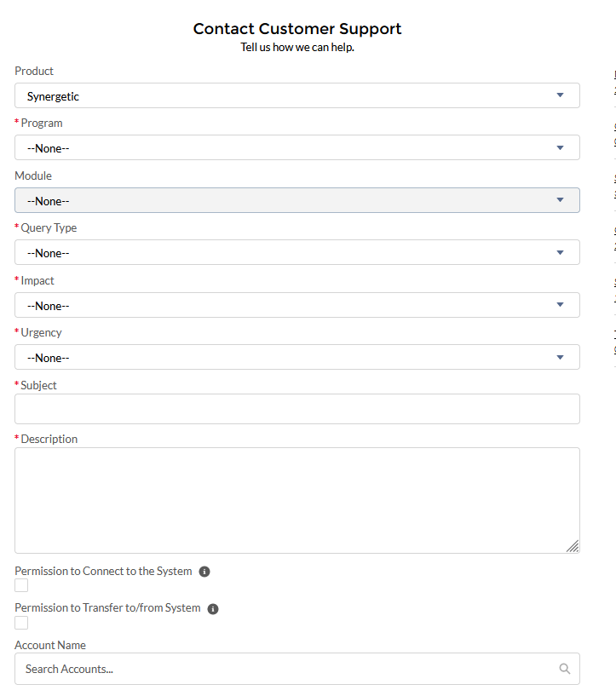Click the Subject text field
The width and height of the screenshot is (616, 696).
coord(296,409)
